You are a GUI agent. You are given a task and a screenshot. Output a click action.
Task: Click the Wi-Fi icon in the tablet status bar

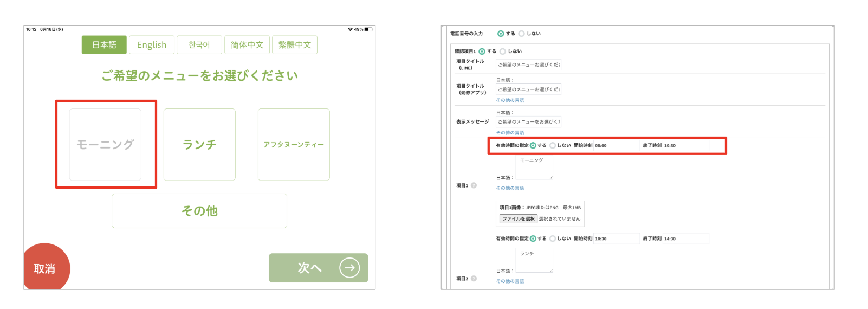click(350, 29)
